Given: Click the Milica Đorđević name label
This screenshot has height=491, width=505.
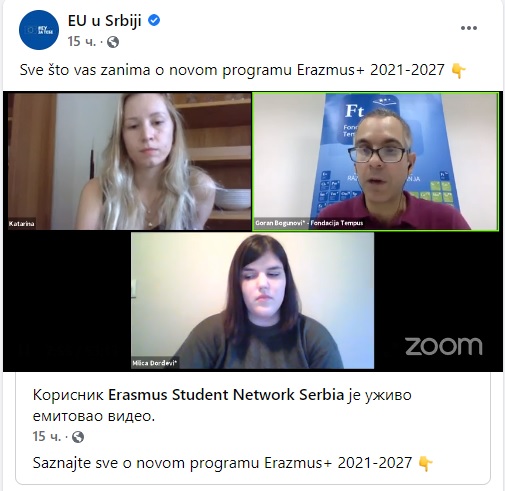Looking at the screenshot, I should pos(155,363).
